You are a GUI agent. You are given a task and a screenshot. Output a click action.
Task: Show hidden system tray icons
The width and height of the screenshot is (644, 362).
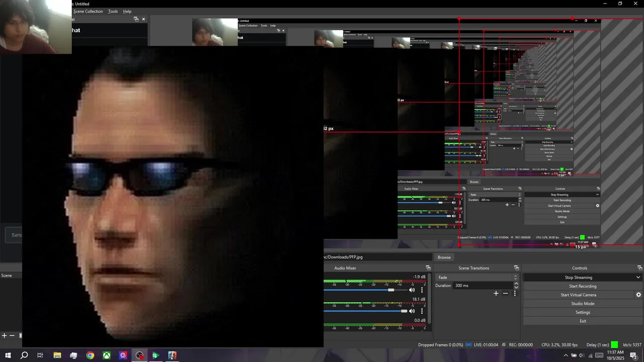click(x=566, y=355)
